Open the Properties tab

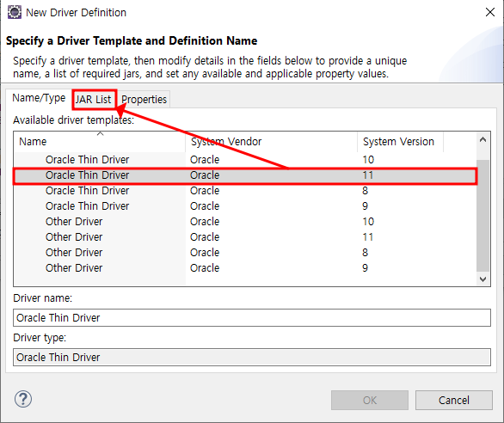click(144, 100)
